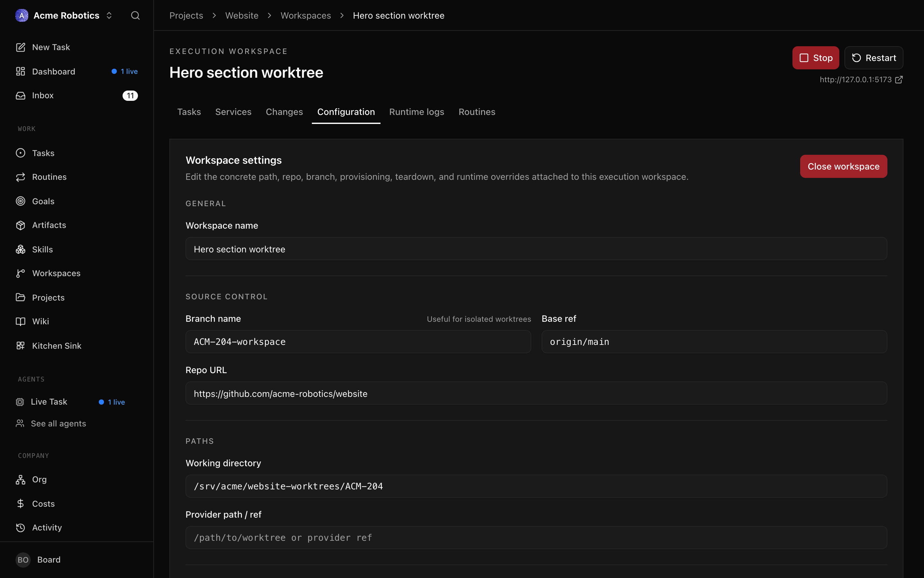The width and height of the screenshot is (924, 578).
Task: Open Kitchen Sink in sidebar
Action: click(x=77, y=346)
